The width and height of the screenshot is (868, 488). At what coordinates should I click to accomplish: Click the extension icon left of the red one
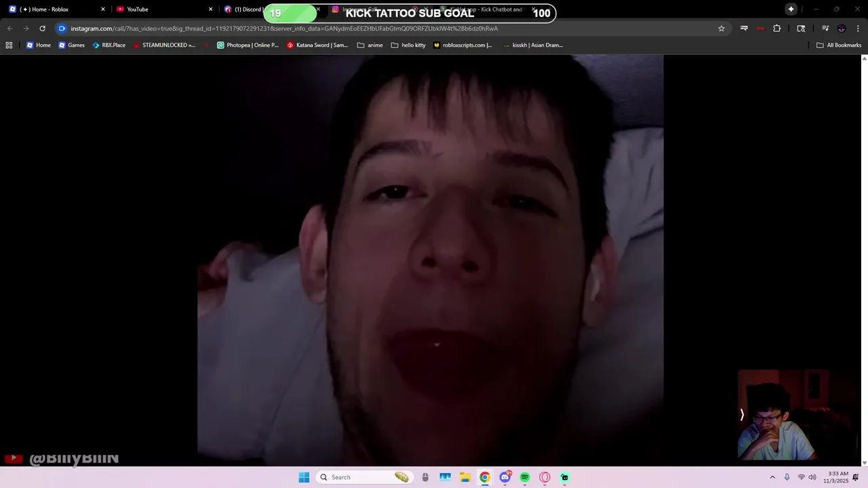(x=744, y=28)
